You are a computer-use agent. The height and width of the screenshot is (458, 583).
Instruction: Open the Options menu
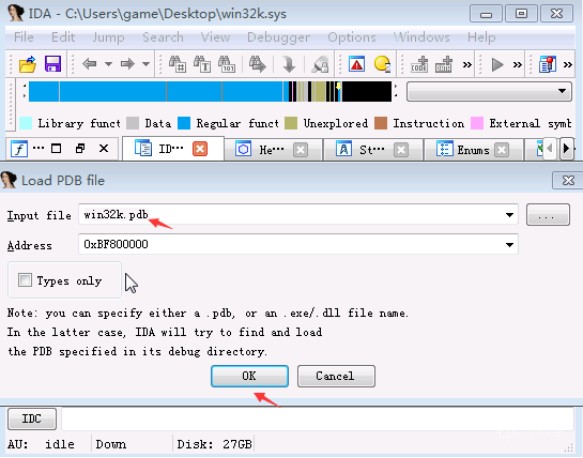click(x=352, y=37)
